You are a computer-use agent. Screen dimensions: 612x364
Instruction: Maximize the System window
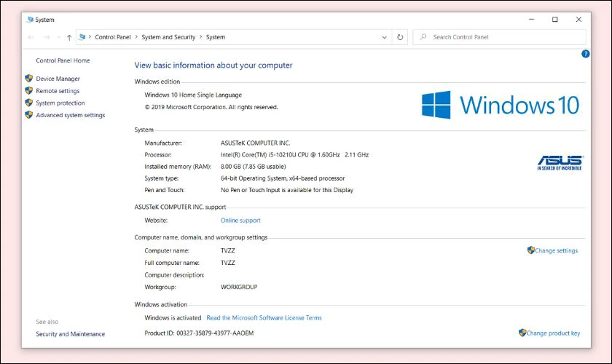point(554,20)
